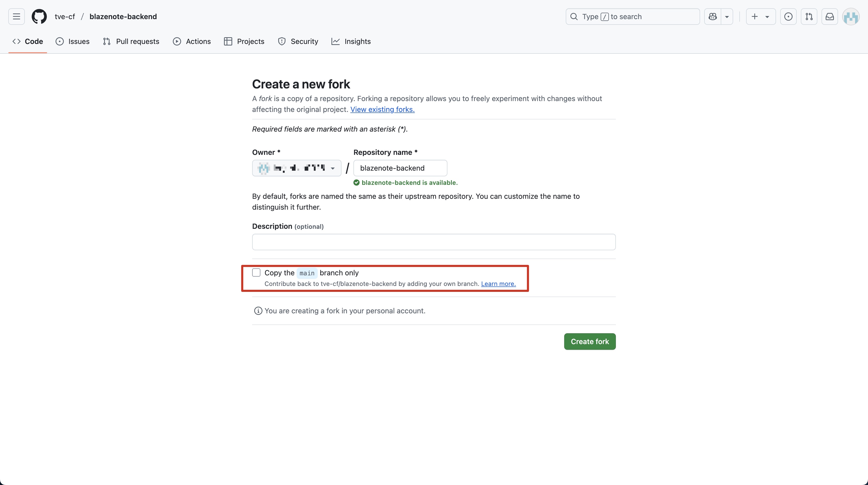Click Learn more about contributing back

tap(498, 284)
